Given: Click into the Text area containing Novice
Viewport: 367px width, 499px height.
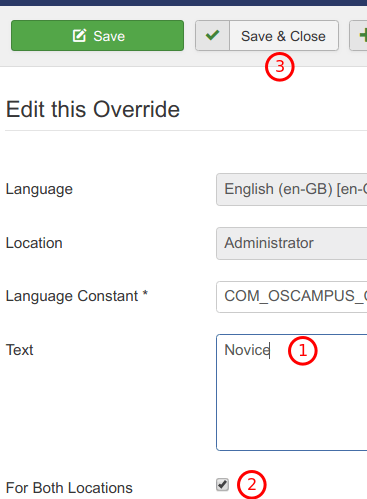Looking at the screenshot, I should point(292,392).
